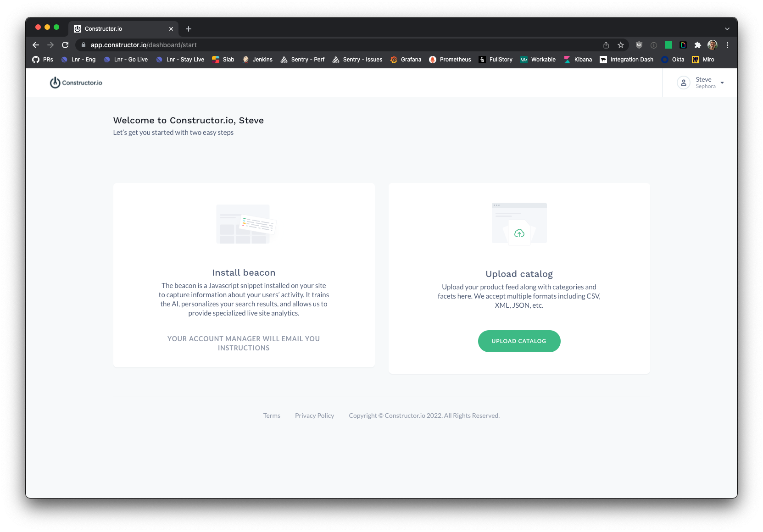Screen dimensions: 763x532
Task: Select the Constructor.io browser tab
Action: [x=123, y=29]
